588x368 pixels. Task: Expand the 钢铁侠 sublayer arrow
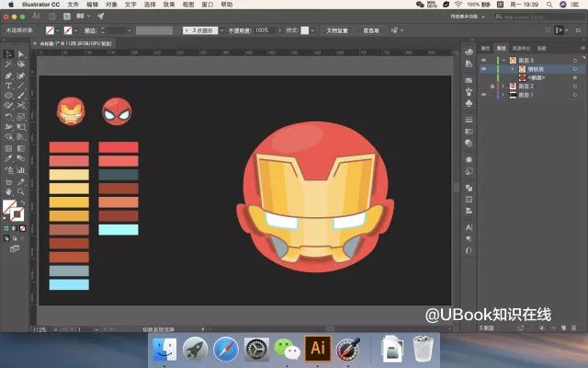click(513, 69)
